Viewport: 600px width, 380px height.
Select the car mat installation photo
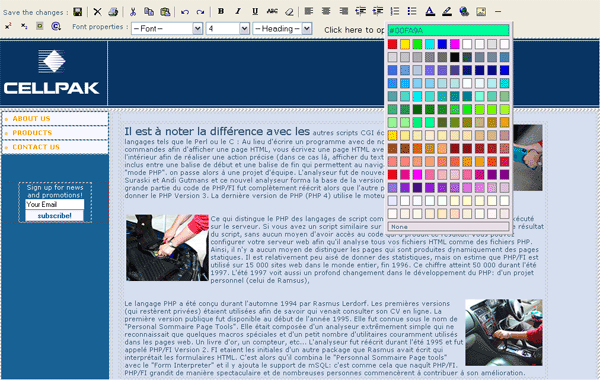167,248
